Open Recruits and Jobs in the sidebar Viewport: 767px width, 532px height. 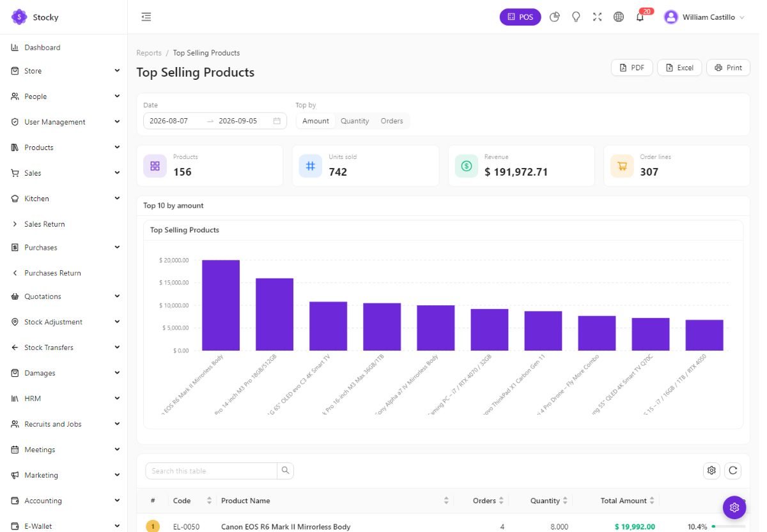tap(52, 424)
